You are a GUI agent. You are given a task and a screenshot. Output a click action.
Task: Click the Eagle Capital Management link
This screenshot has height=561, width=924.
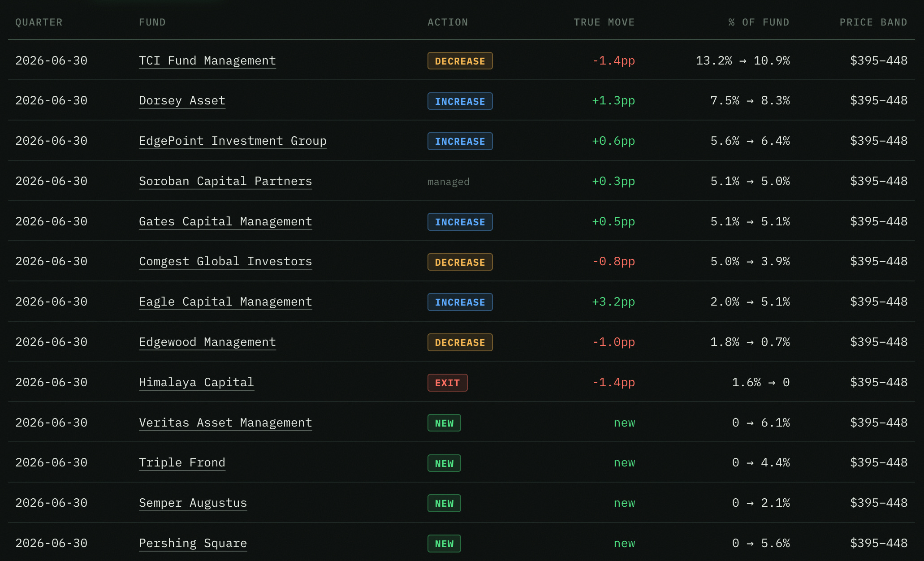pos(225,302)
